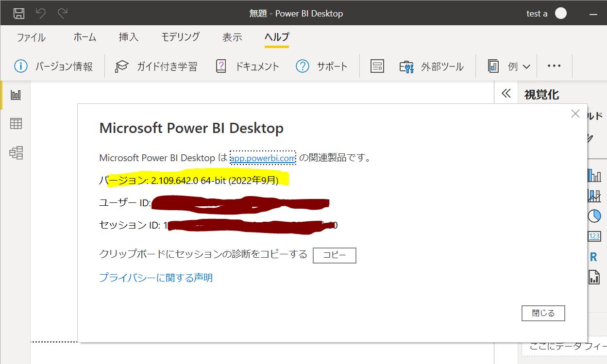Open the ribbon overflow three-dots menu

554,66
